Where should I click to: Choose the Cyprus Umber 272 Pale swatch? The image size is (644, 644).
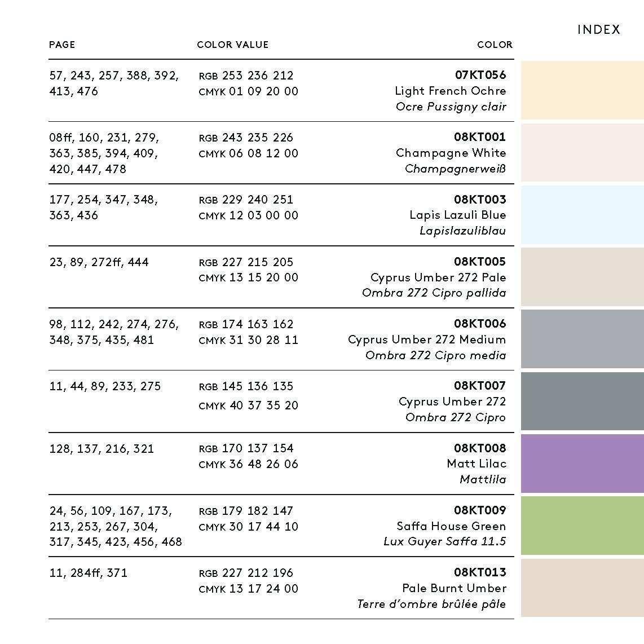(x=582, y=277)
